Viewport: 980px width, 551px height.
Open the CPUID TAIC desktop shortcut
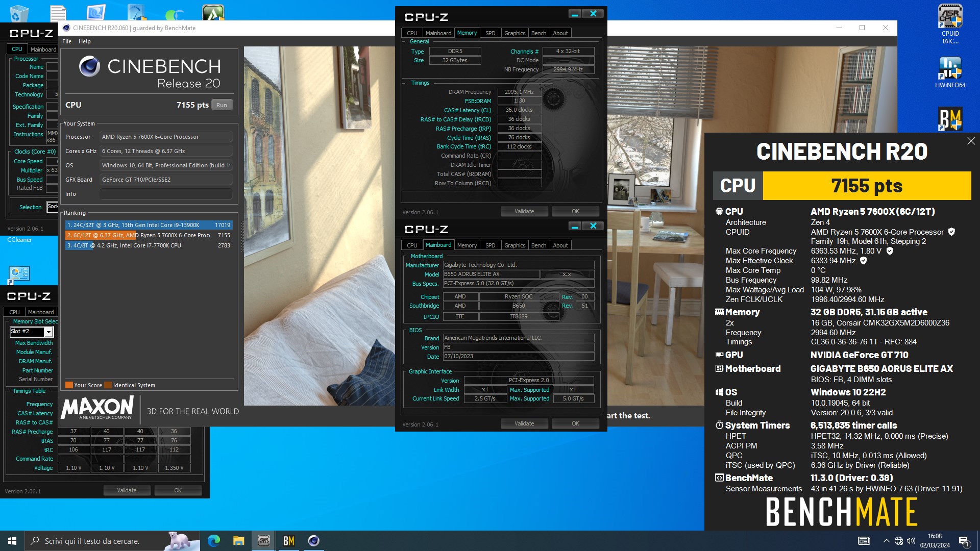(x=950, y=24)
